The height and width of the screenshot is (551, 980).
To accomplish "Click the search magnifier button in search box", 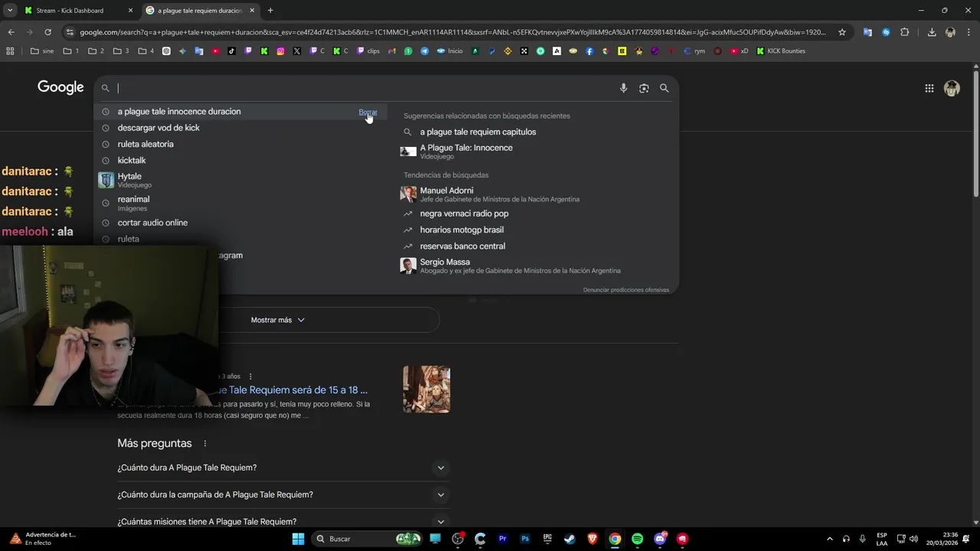I will 664,88.
